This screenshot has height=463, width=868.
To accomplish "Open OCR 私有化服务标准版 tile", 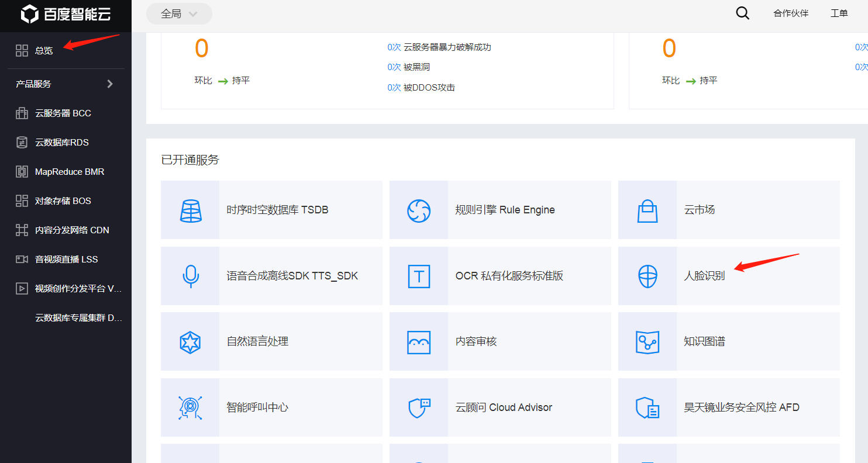I will (x=500, y=276).
